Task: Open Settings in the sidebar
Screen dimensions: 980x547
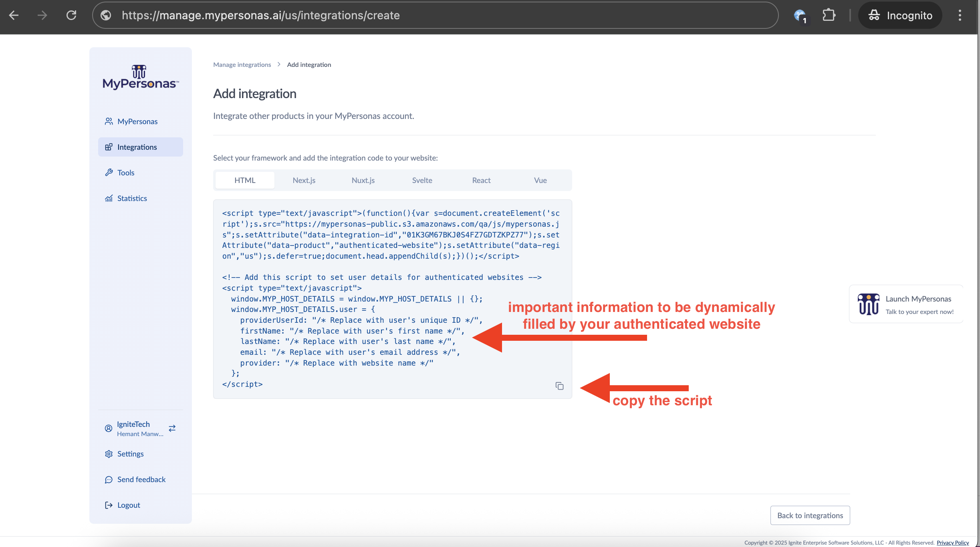Action: pyautogui.click(x=140, y=454)
